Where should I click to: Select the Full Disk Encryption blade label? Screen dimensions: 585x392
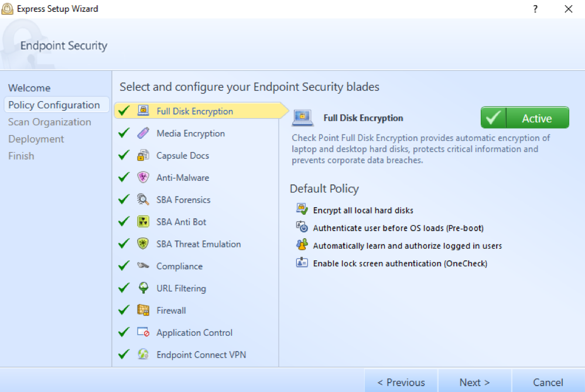(195, 111)
